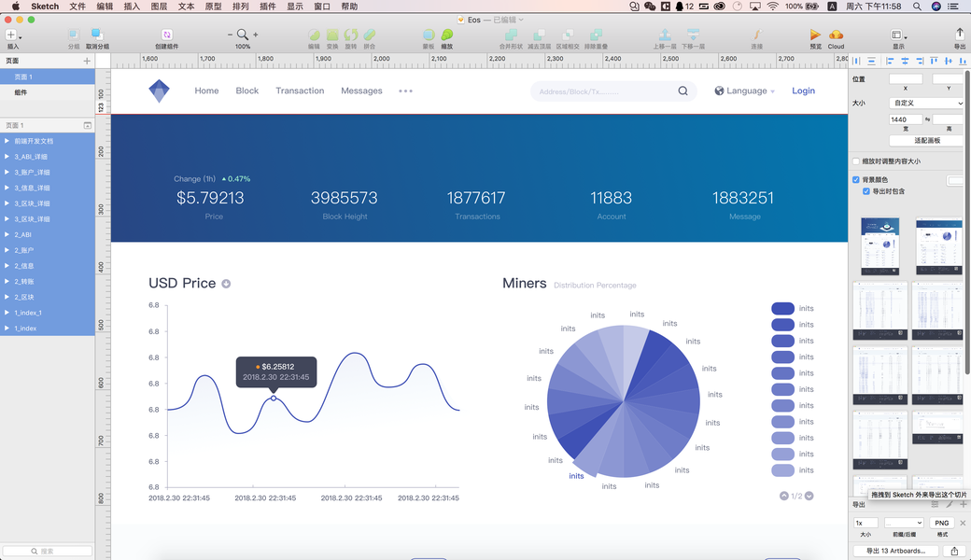Image resolution: width=971 pixels, height=560 pixels.
Task: Click the 插入 (Insert) plus icon
Action: click(x=10, y=35)
